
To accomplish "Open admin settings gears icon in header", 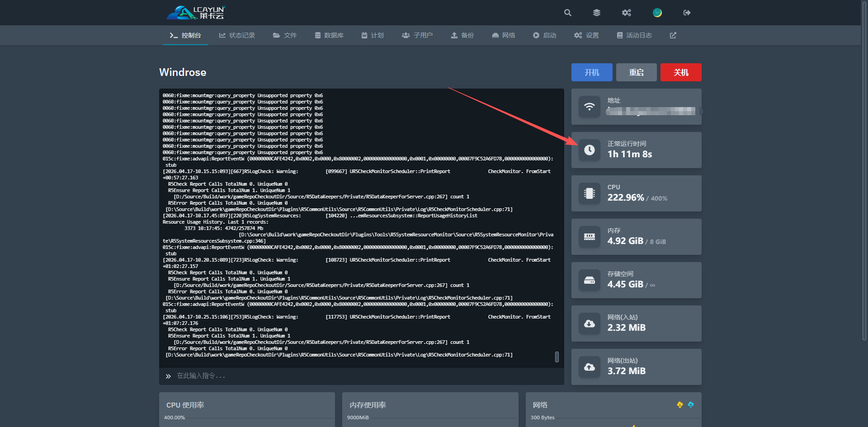I will pyautogui.click(x=626, y=13).
